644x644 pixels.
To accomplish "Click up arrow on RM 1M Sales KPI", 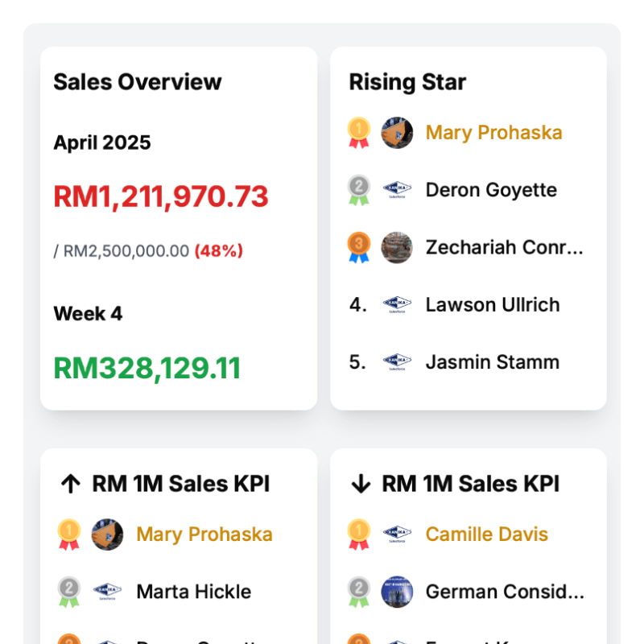I will tap(71, 484).
